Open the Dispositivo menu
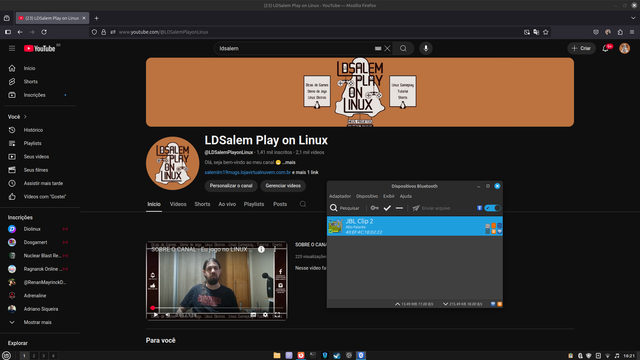Viewport: 640px width, 360px height. coord(367,196)
